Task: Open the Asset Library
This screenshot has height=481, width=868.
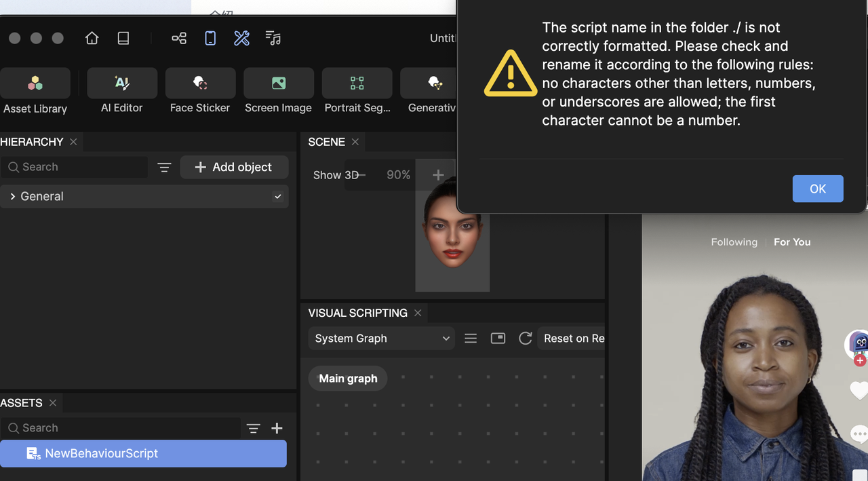Action: click(35, 92)
